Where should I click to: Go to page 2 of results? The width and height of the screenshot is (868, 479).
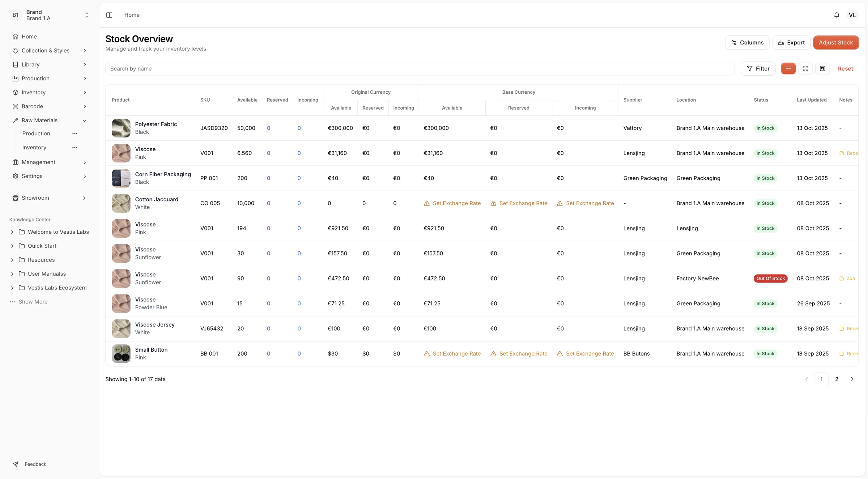(x=837, y=379)
